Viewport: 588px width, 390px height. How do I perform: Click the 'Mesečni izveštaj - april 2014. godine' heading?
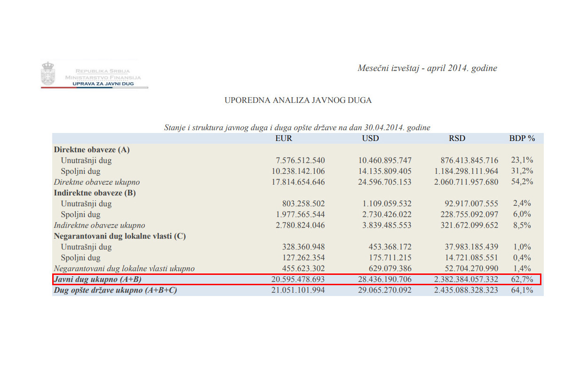[427, 68]
